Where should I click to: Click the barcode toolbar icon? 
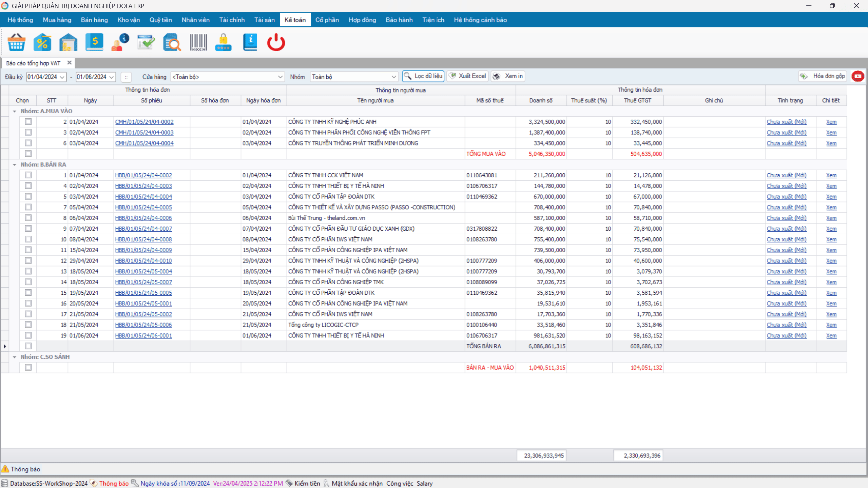click(x=198, y=42)
